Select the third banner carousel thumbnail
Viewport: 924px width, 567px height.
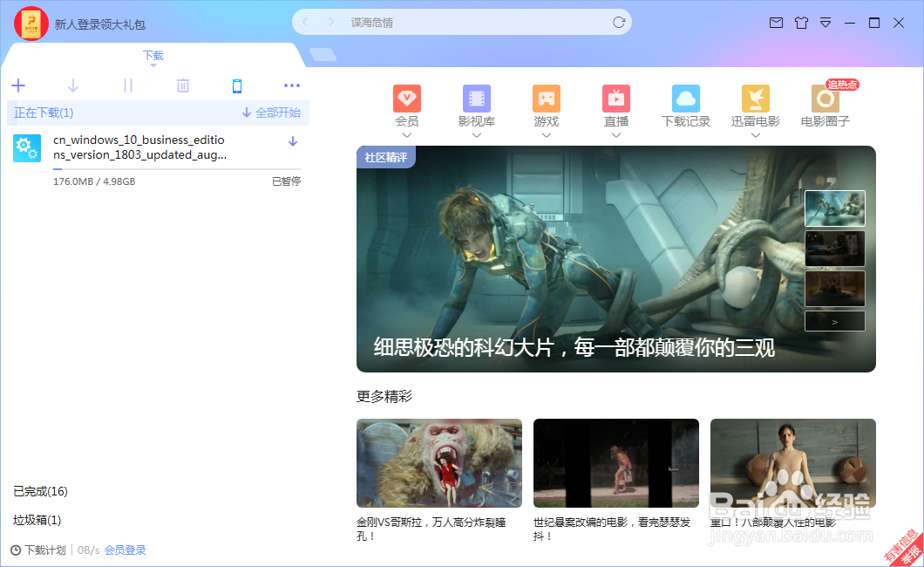click(835, 288)
